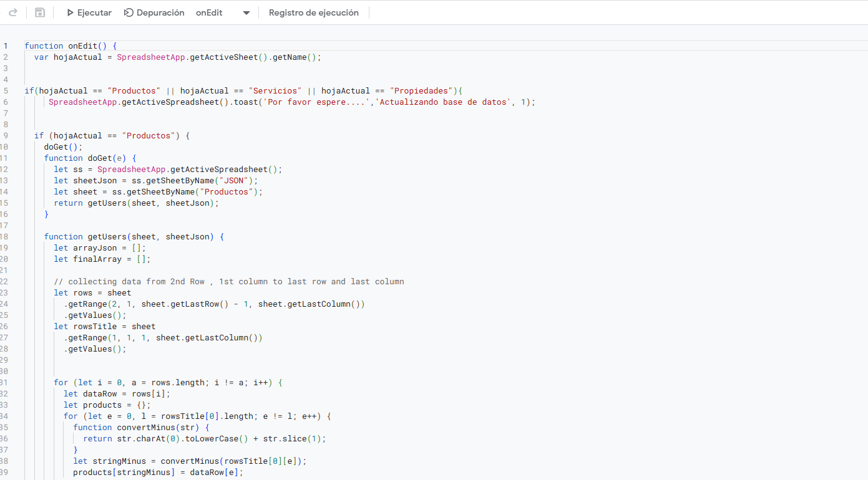
Task: Click '.getRange(2, 1, sheet.getLastRow() - 1' line
Action: click(214, 304)
